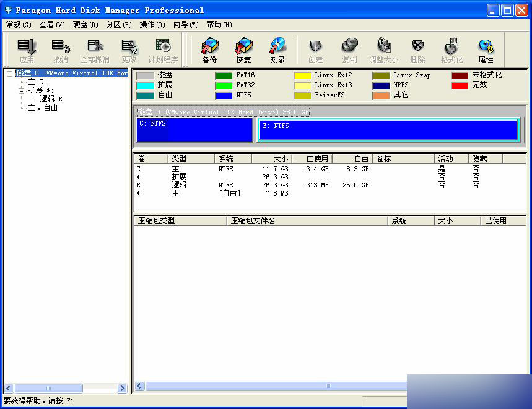Click the 全部撤消 (Undo all) toolbar icon
Image resolution: width=532 pixels, height=409 pixels.
[95, 51]
